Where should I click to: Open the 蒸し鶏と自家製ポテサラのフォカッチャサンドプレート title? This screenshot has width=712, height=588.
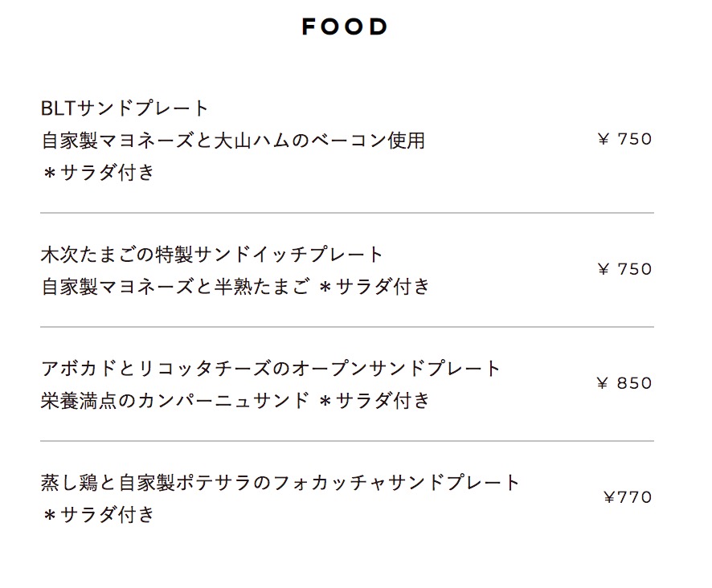pyautogui.click(x=280, y=484)
